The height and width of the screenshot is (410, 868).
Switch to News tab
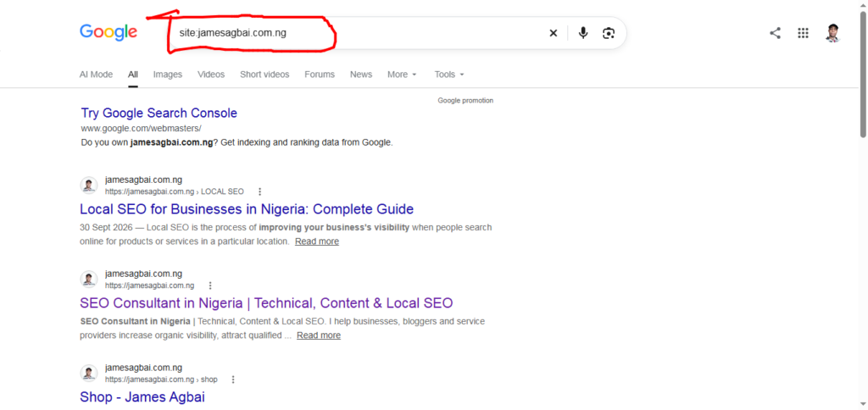(361, 75)
